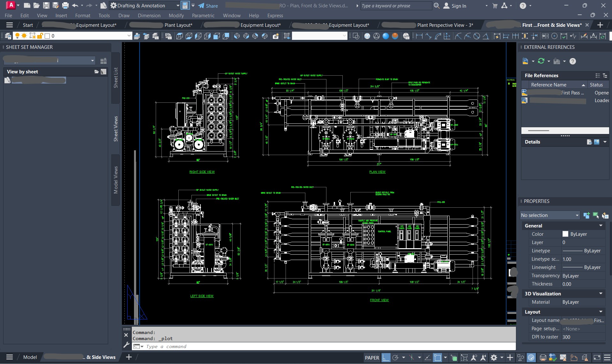612x364 pixels.
Task: Expand the No selection dropdown in Properties
Action: (x=550, y=215)
